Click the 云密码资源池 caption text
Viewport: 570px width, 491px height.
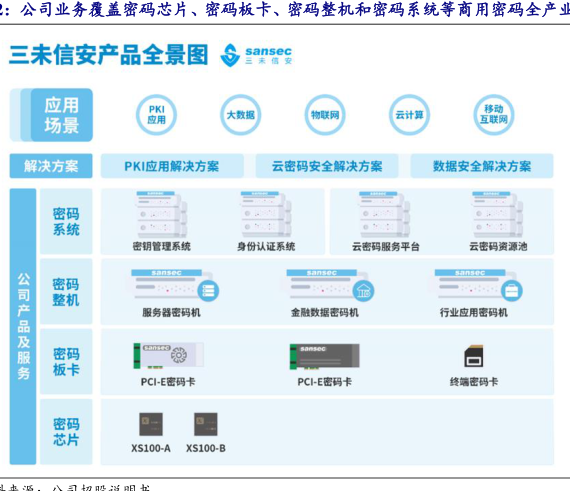498,247
